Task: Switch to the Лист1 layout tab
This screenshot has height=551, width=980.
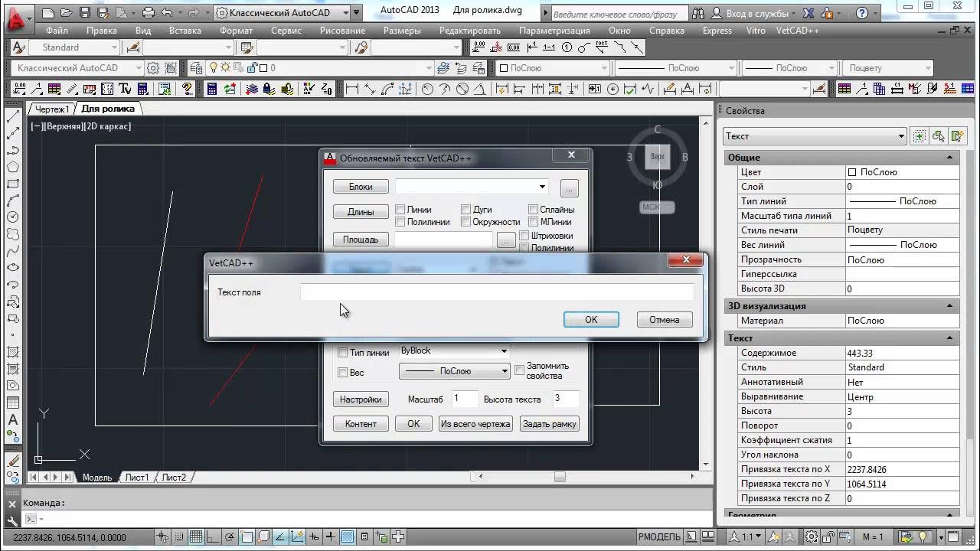Action: [137, 478]
